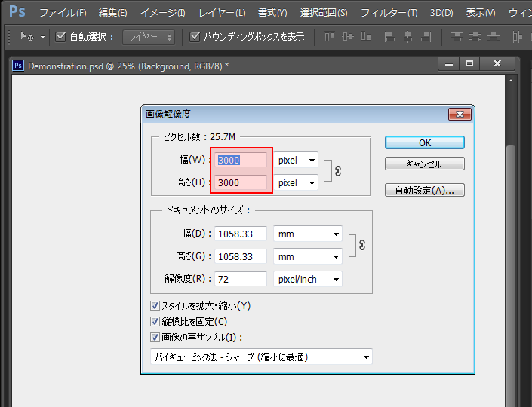Distribute left edges icon in options bar
This screenshot has height=407, width=532.
517,37
